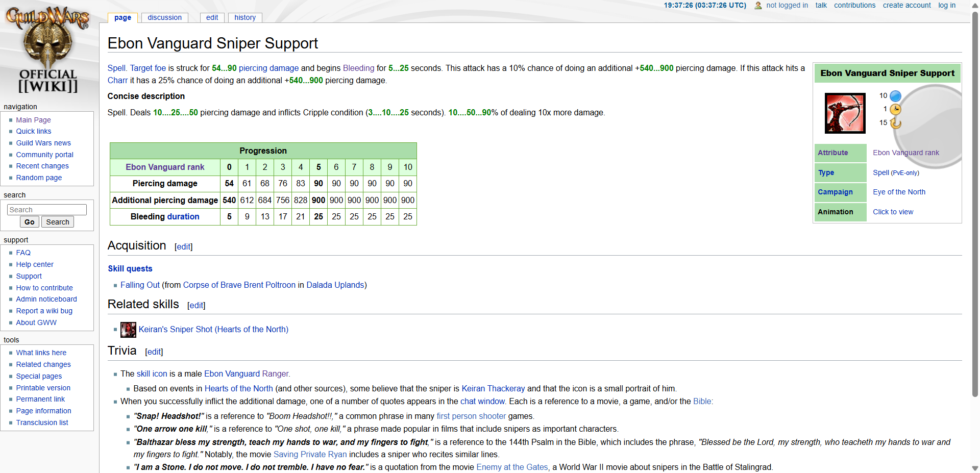The image size is (980, 473).
Task: Open Printable version link
Action: click(x=43, y=388)
